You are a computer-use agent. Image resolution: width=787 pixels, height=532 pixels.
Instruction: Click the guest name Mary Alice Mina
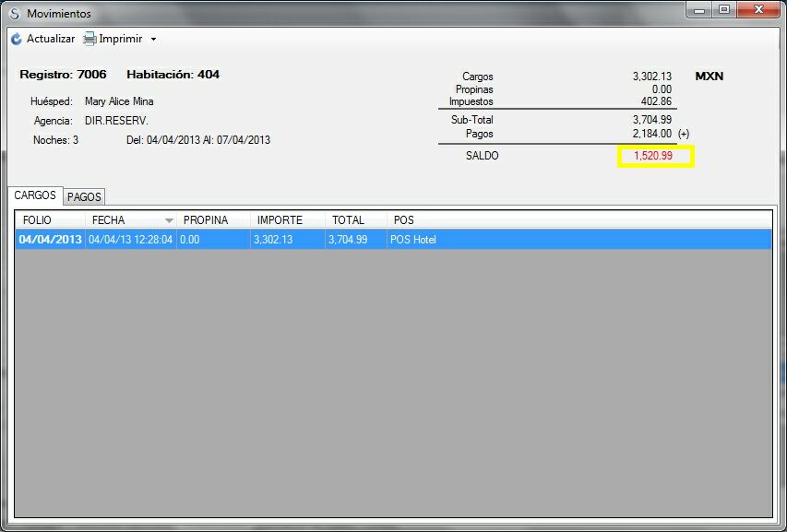coord(119,101)
